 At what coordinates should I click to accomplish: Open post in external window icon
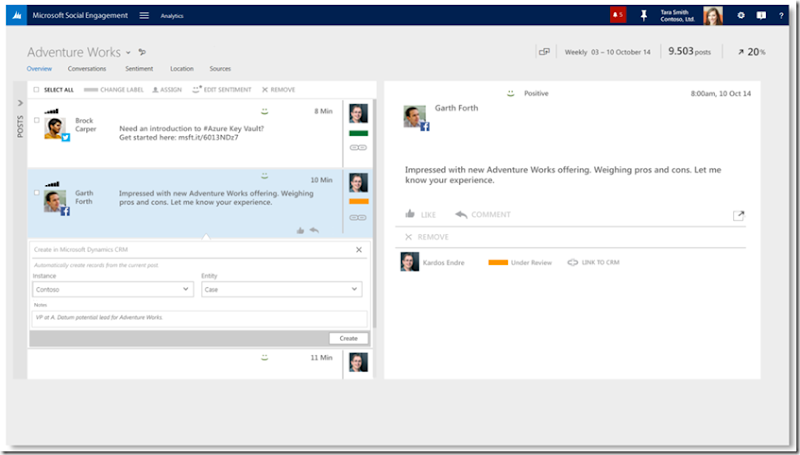pyautogui.click(x=738, y=216)
